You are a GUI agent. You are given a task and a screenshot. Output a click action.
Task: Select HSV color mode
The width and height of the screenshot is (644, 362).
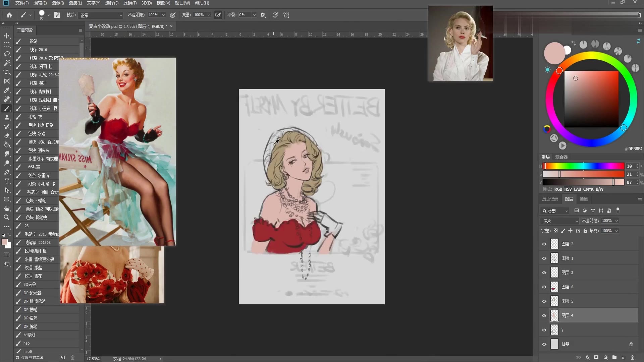tap(568, 189)
